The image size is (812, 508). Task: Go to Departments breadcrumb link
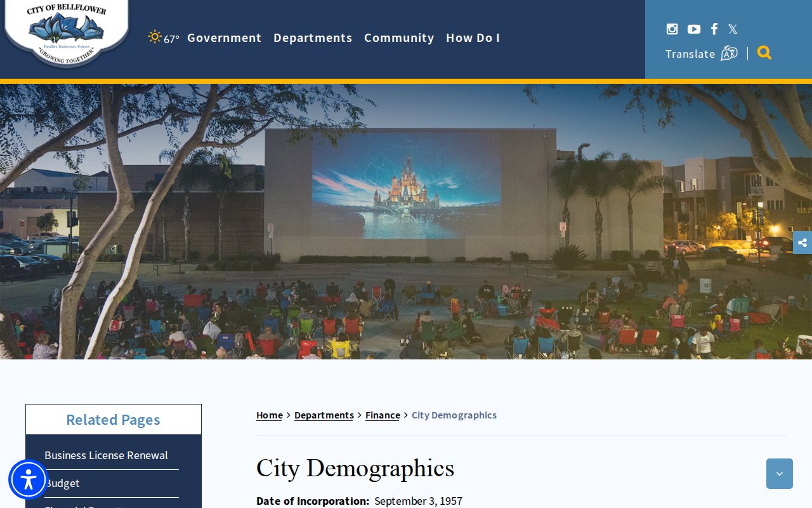point(324,415)
